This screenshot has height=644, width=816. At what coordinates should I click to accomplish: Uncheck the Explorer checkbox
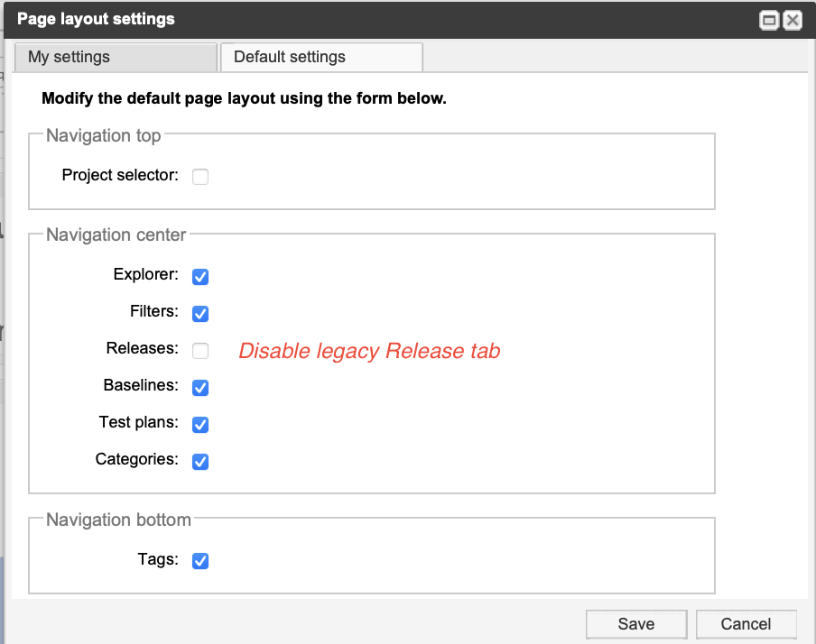pyautogui.click(x=200, y=277)
